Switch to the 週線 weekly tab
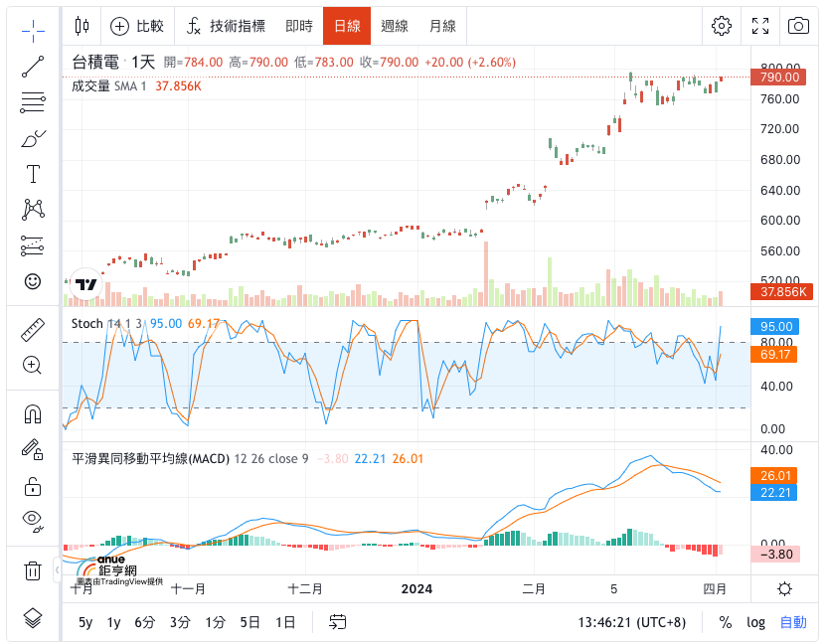This screenshot has width=828, height=644. 395,26
